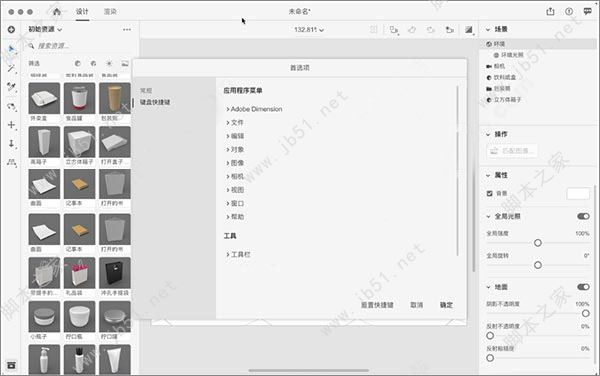
Task: Expand the 窗口 shortcuts group
Action: (235, 203)
